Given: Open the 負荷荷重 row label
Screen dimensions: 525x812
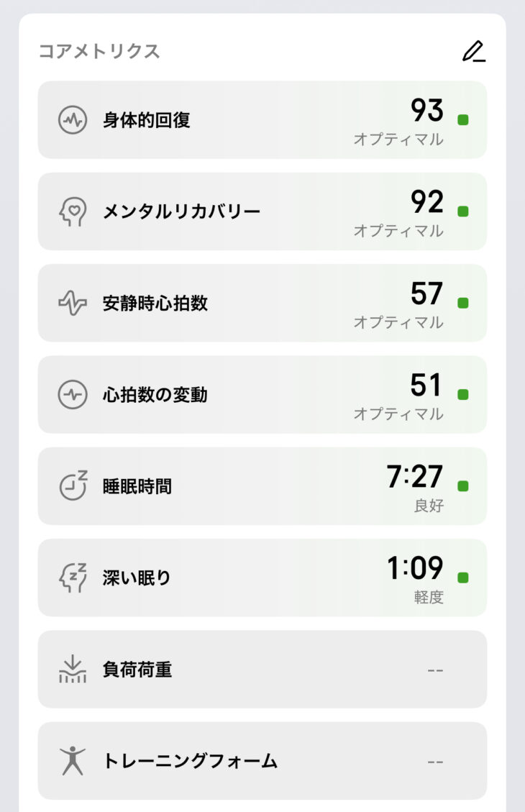Looking at the screenshot, I should [x=137, y=670].
